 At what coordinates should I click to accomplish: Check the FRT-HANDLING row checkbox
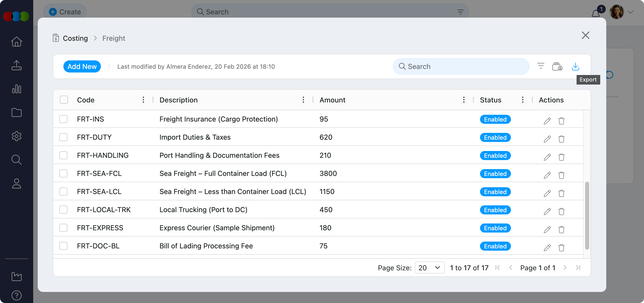(63, 155)
